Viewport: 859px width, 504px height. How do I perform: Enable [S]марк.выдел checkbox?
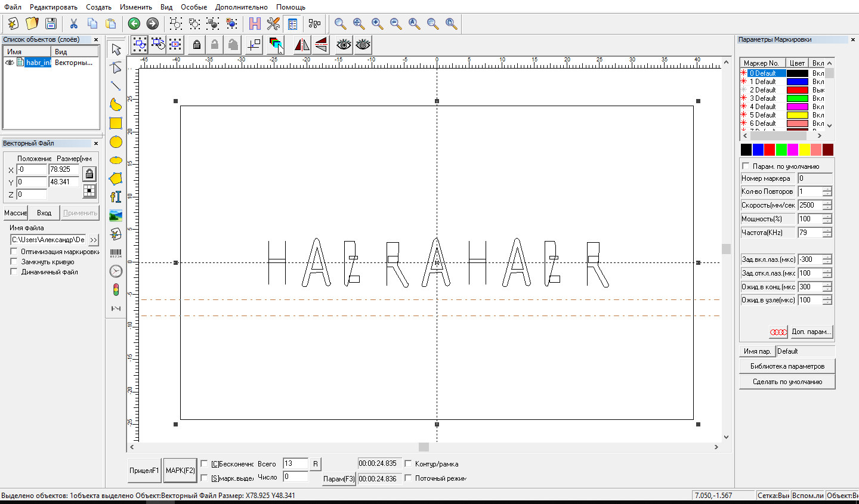pyautogui.click(x=205, y=478)
